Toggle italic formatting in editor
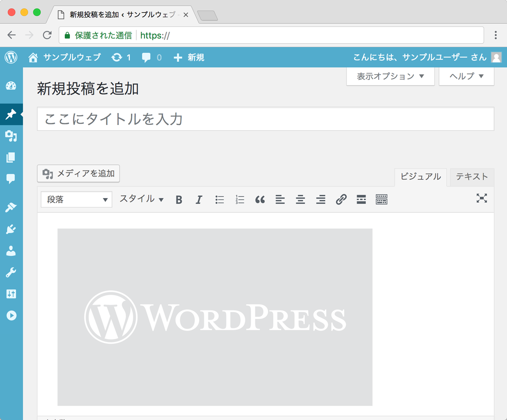The image size is (507, 420). tap(199, 200)
